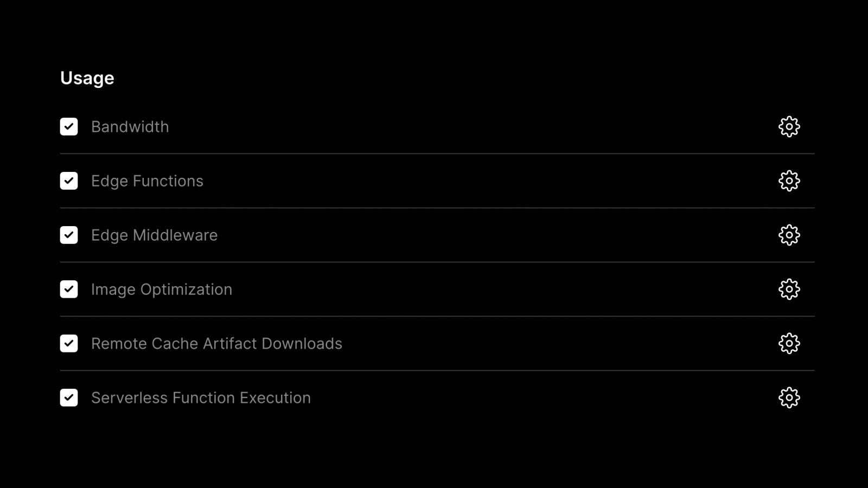
Task: Toggle the Edge Middleware checkbox off
Action: pyautogui.click(x=69, y=235)
